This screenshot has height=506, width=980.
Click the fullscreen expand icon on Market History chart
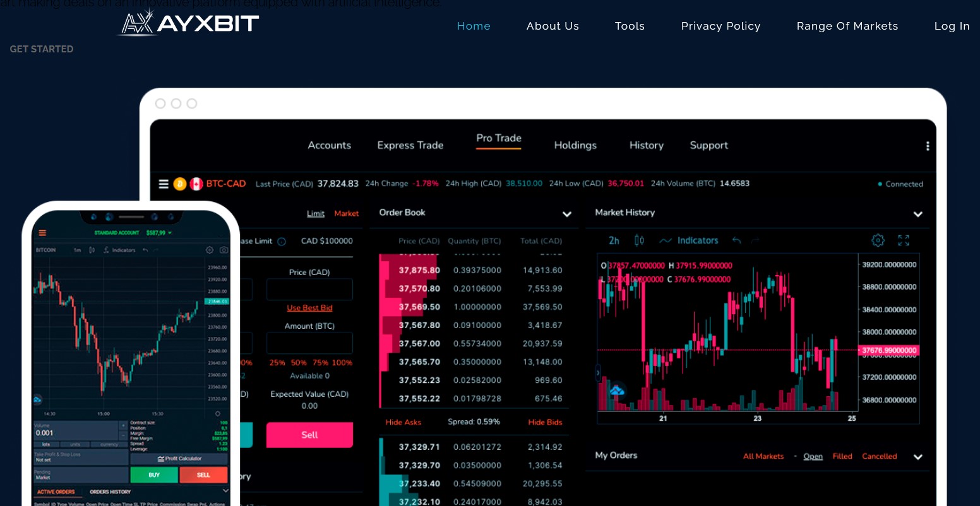[x=904, y=240]
